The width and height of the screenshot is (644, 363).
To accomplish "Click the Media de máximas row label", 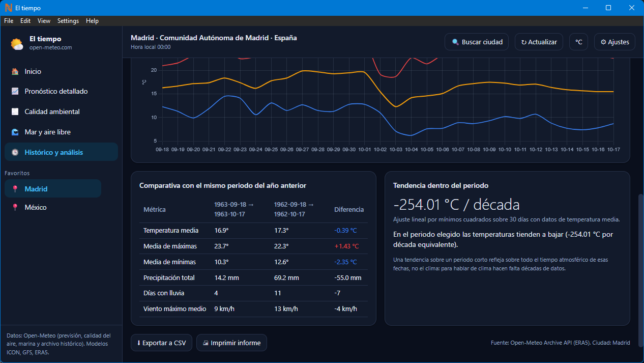I will (170, 246).
